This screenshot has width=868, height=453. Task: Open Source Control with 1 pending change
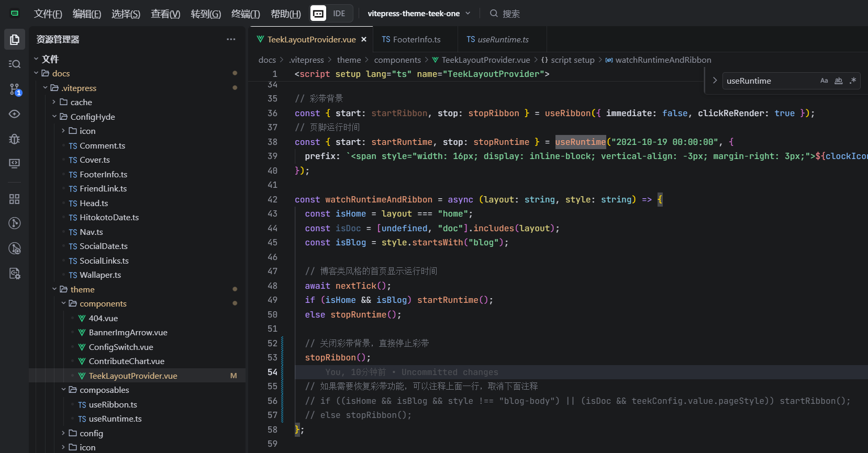[15, 89]
